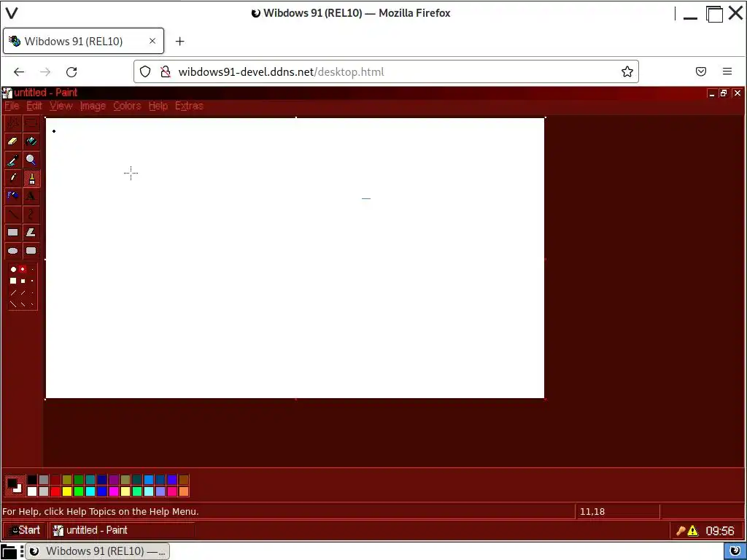Click the 09:56 clock in the tray
Image resolution: width=747 pixels, height=560 pixels.
point(720,531)
